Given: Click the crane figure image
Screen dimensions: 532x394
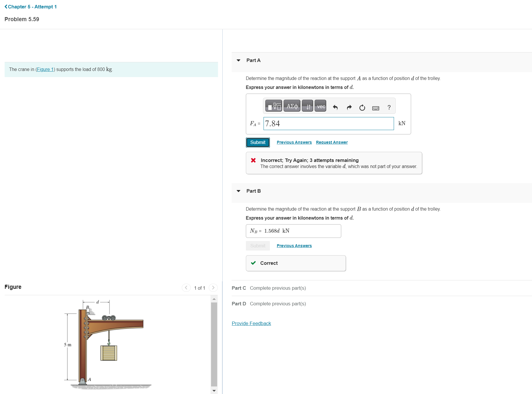Looking at the screenshot, I should click(108, 344).
